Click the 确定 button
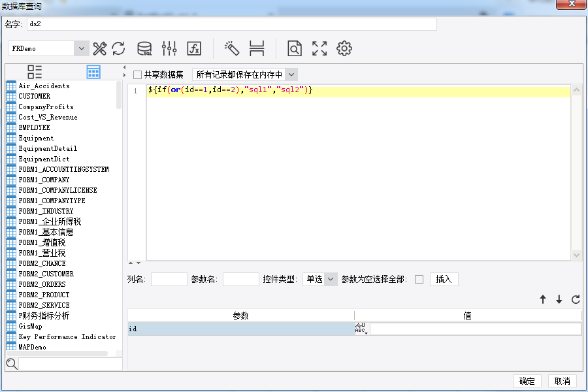The image size is (588, 392). point(527,381)
